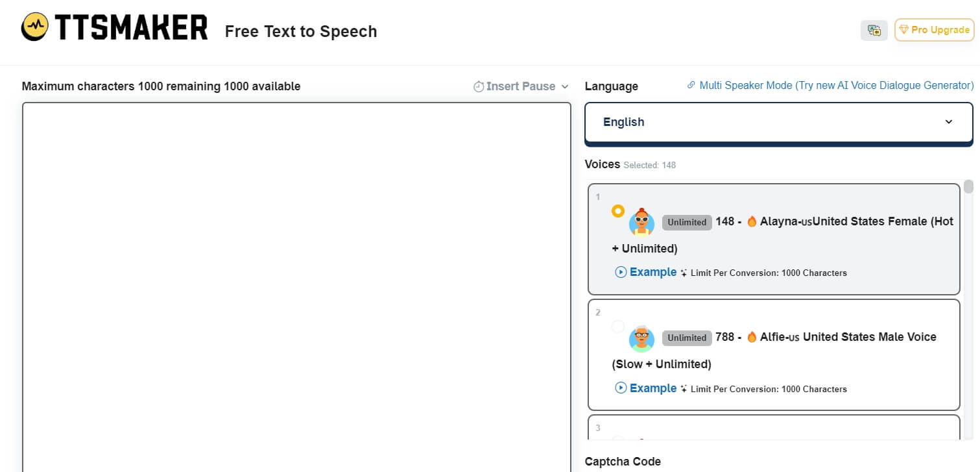Screen dimensions: 980x472
Task: Click the fire icon next to Alayna
Action: coord(752,221)
